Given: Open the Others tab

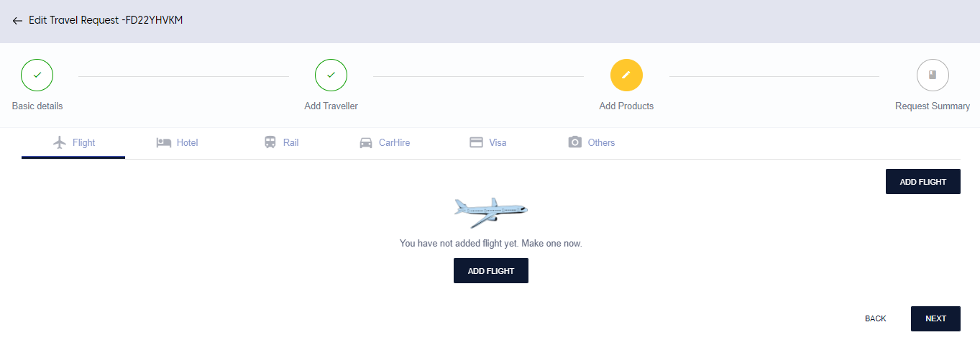Looking at the screenshot, I should pyautogui.click(x=601, y=142).
